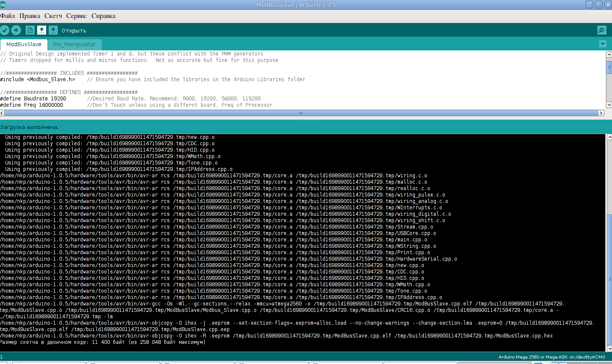The width and height of the screenshot is (612, 364).
Task: Click the Arduino logo in the title bar
Action: [3, 5]
